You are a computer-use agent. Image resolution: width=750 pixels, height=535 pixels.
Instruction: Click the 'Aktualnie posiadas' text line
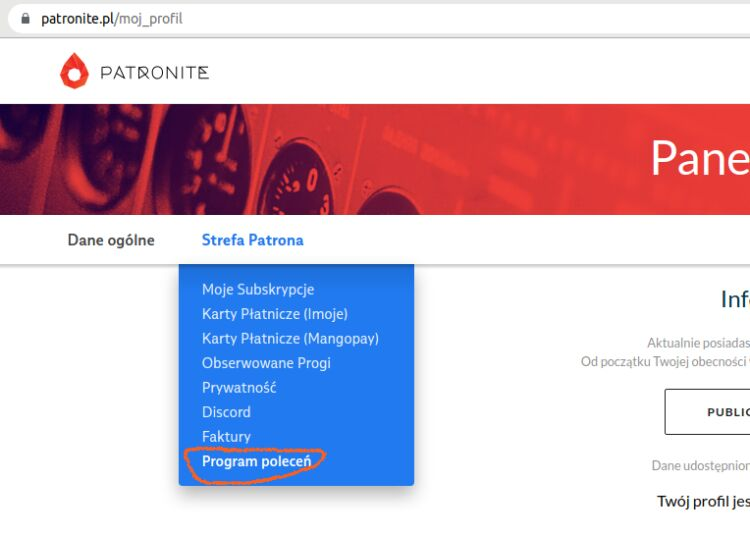(x=698, y=343)
